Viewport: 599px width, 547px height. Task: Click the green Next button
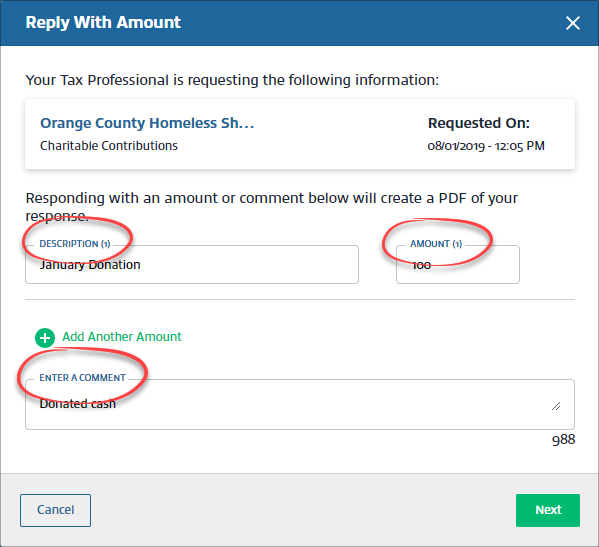point(548,510)
